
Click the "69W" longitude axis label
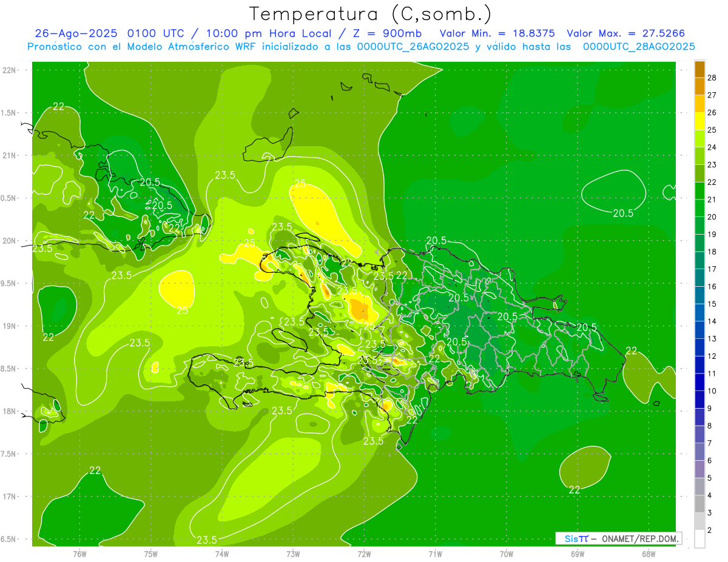(578, 554)
